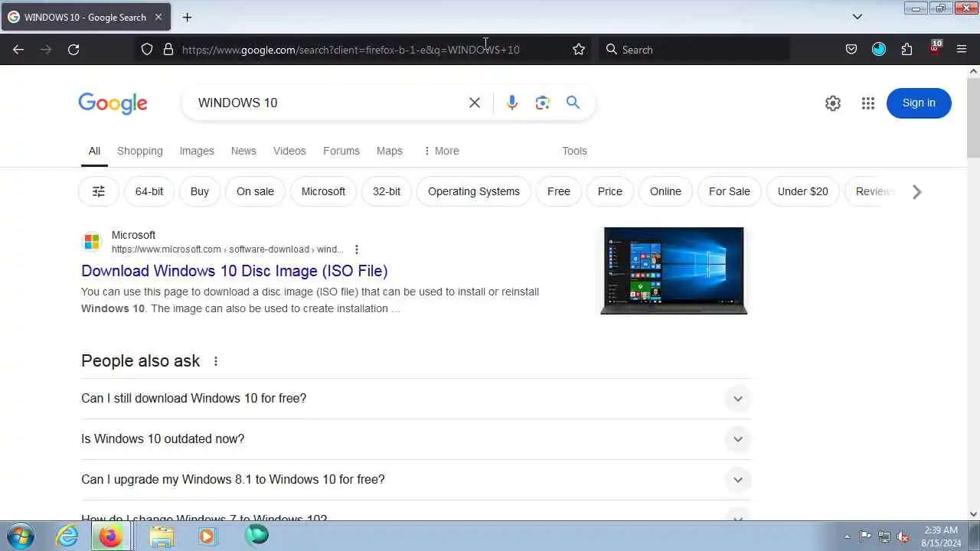List all tabs dropdown arrow
This screenshot has height=551, width=980.
coord(857,17)
